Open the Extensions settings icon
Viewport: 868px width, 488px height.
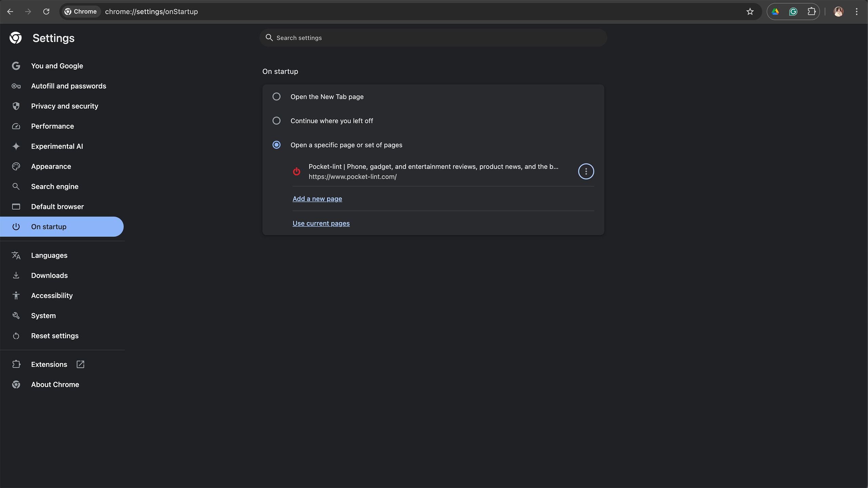[80, 364]
